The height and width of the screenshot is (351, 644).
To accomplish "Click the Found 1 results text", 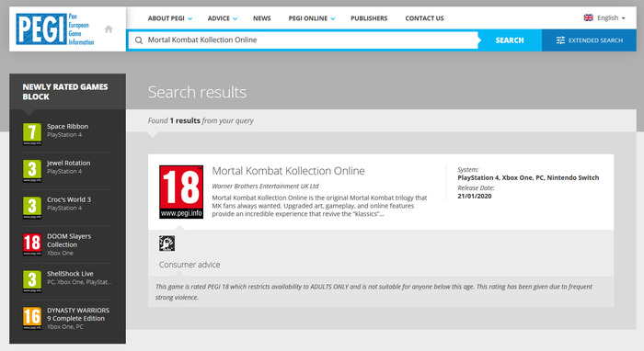I will (201, 120).
